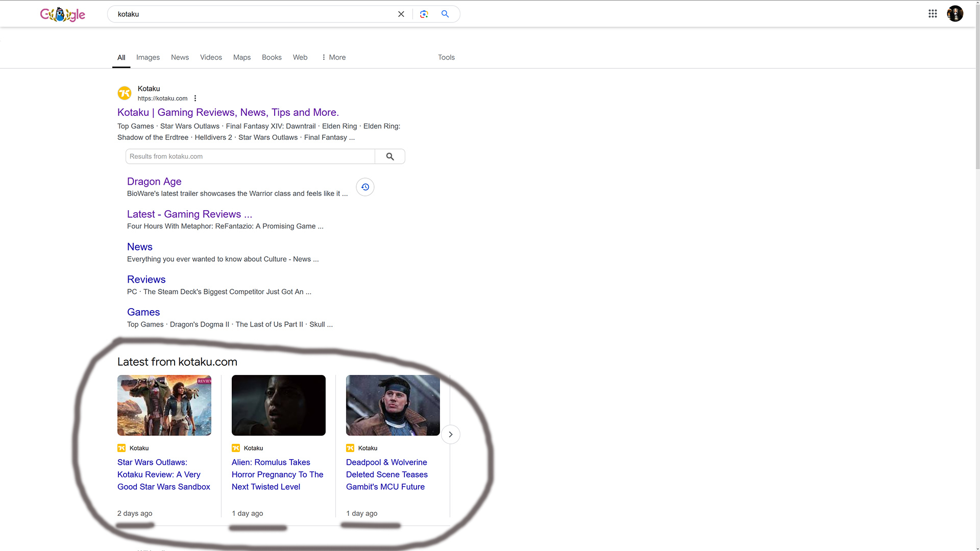Open Star Wars Outlaws Kotaku Review article

[x=164, y=474]
